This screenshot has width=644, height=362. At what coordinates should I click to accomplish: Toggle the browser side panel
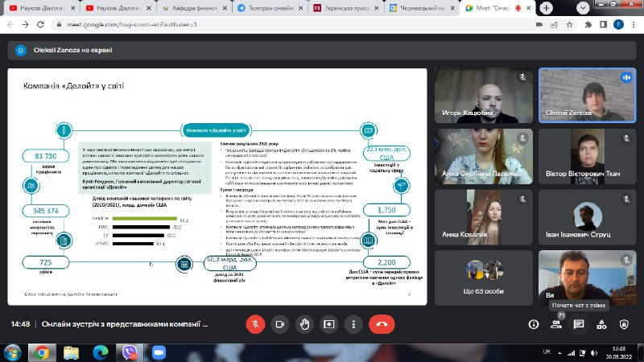pos(603,25)
